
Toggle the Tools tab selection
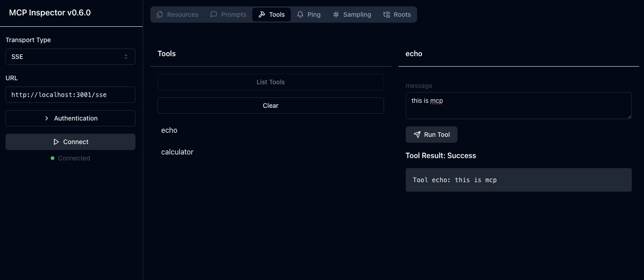(271, 14)
